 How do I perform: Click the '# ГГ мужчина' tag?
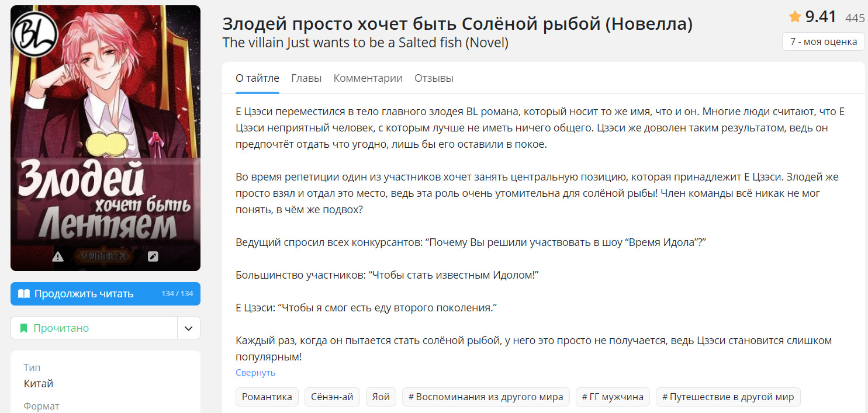coord(613,397)
